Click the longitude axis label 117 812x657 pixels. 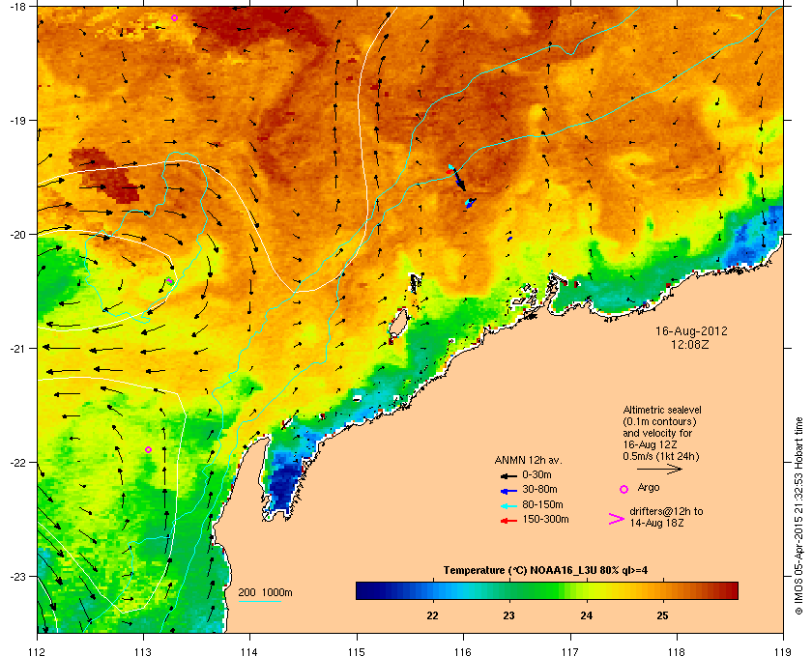[x=569, y=651]
